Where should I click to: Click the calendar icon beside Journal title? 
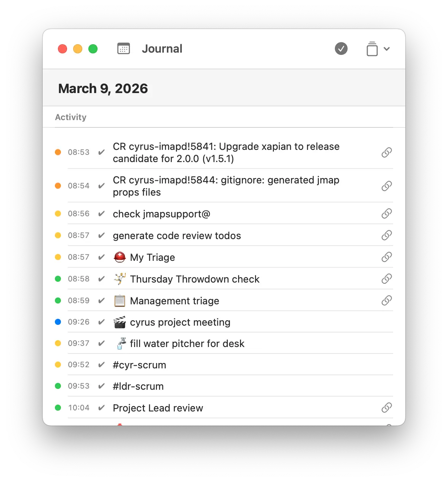[x=123, y=49]
